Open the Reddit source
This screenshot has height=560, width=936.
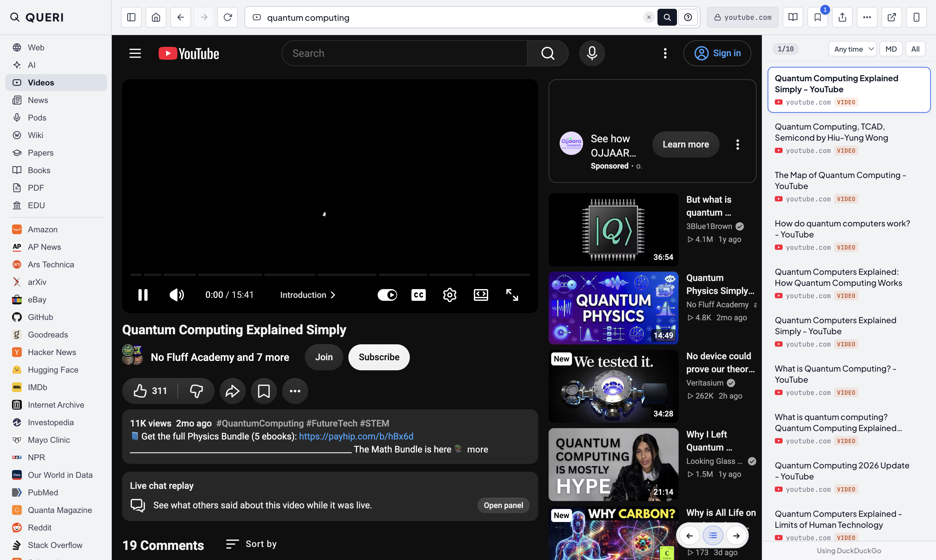[56, 528]
